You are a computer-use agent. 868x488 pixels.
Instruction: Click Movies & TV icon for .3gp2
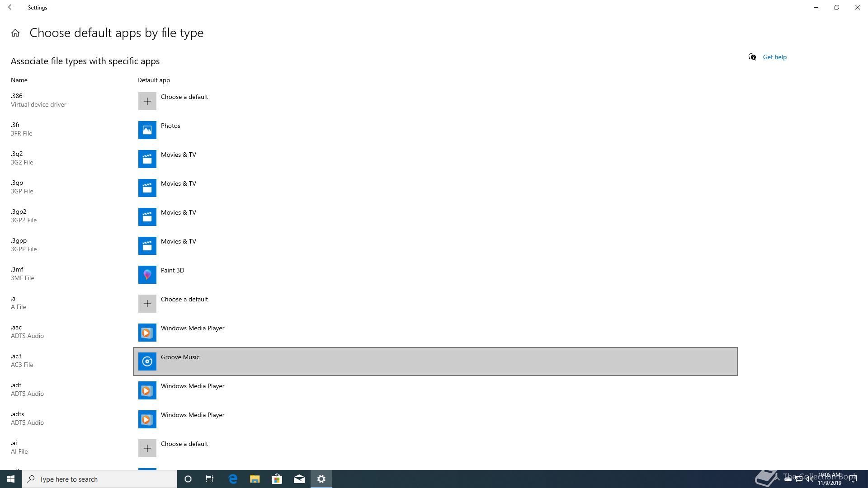[147, 217]
